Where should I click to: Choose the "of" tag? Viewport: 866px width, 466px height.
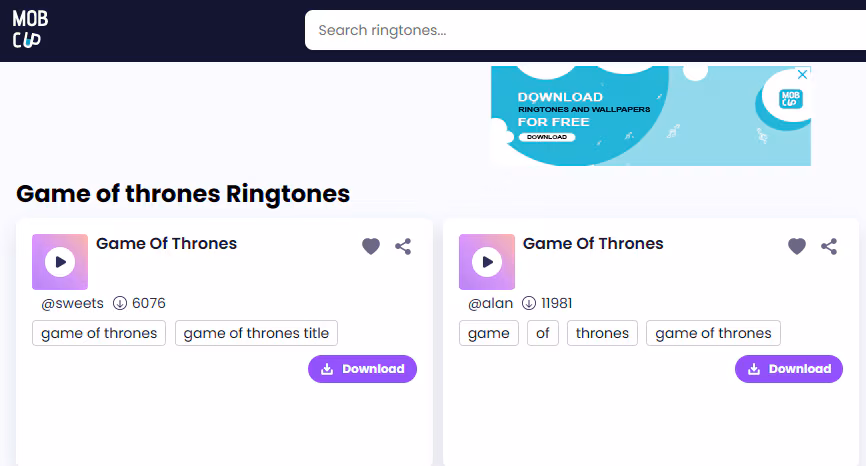(x=542, y=333)
